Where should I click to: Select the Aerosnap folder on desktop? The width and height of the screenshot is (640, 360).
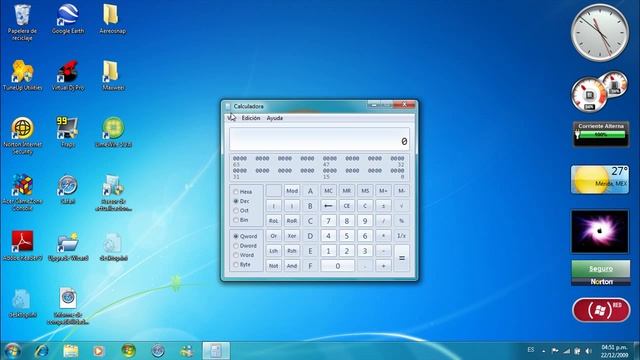click(x=112, y=19)
